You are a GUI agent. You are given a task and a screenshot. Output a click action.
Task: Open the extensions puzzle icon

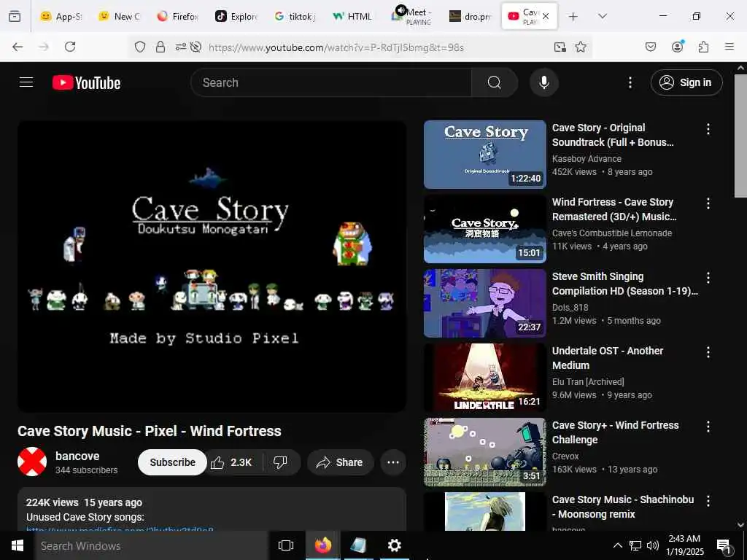pos(703,47)
